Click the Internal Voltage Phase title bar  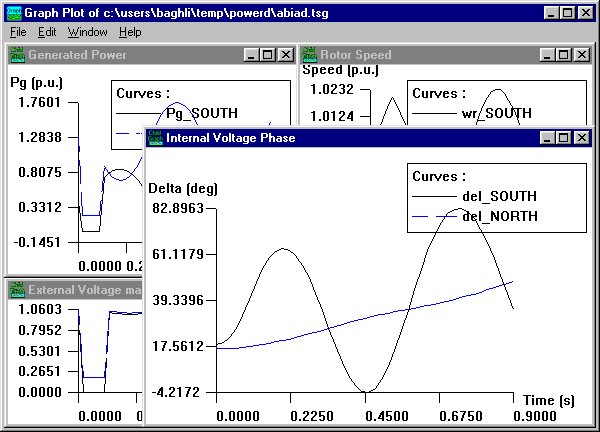[369, 138]
